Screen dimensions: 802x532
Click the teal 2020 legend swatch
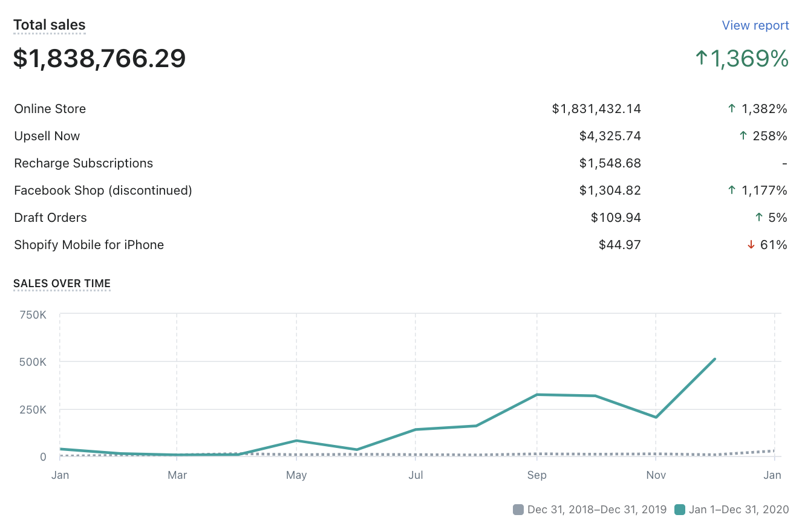pos(680,510)
